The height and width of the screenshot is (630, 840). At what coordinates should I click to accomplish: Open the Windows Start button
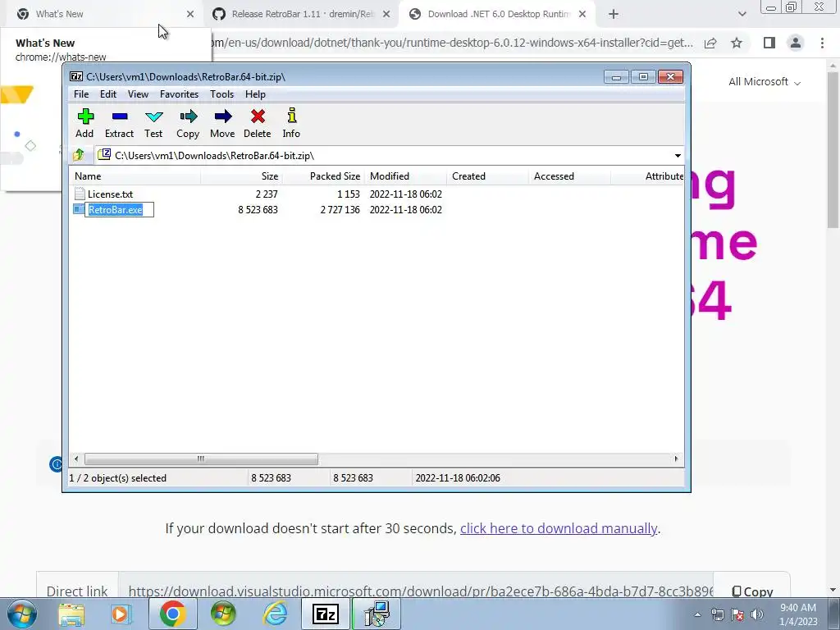22,614
